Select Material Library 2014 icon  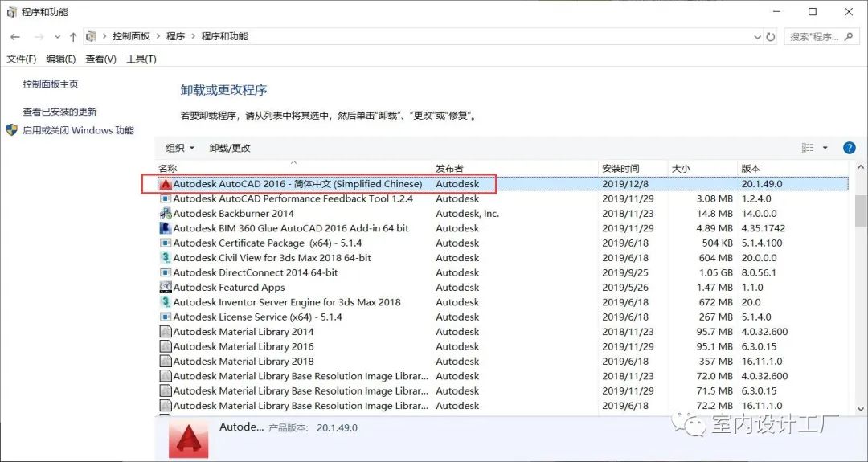[165, 332]
